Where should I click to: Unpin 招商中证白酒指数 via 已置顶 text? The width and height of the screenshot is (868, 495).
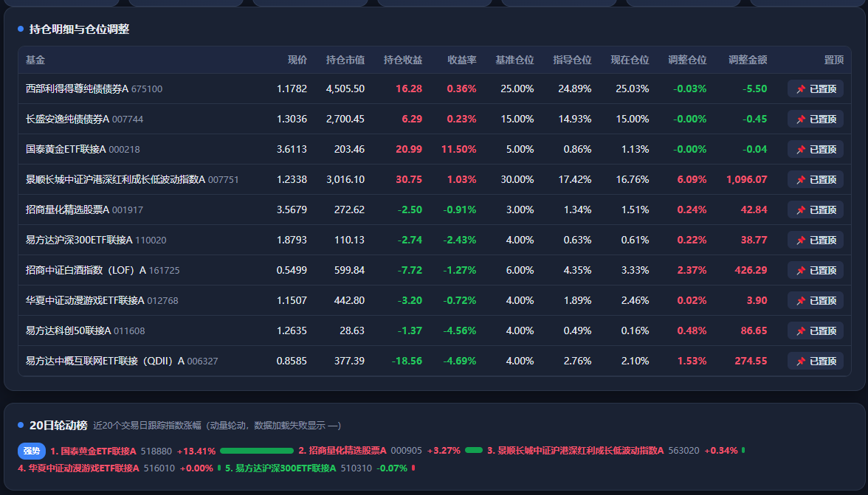tap(822, 271)
